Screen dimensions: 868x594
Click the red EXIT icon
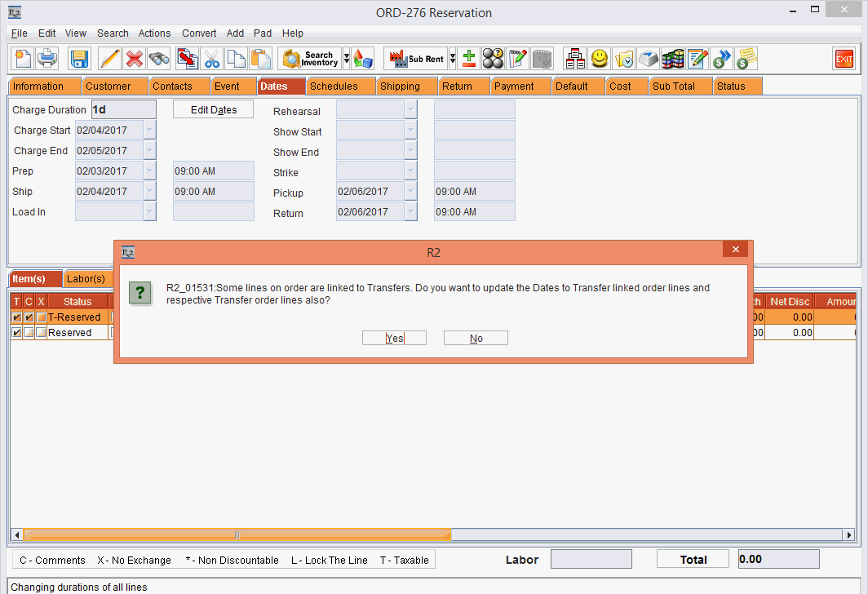tap(844, 59)
